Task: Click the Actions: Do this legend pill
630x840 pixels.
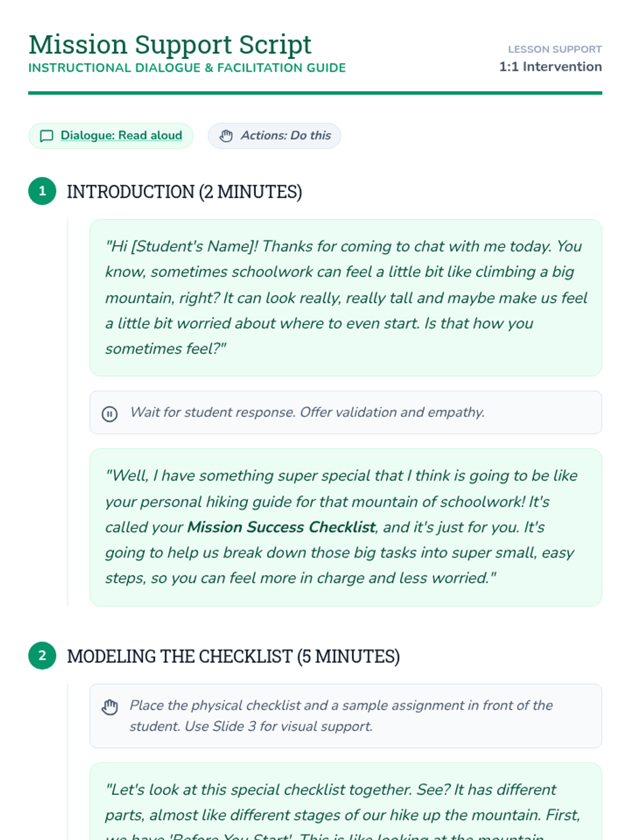Action: tap(275, 136)
